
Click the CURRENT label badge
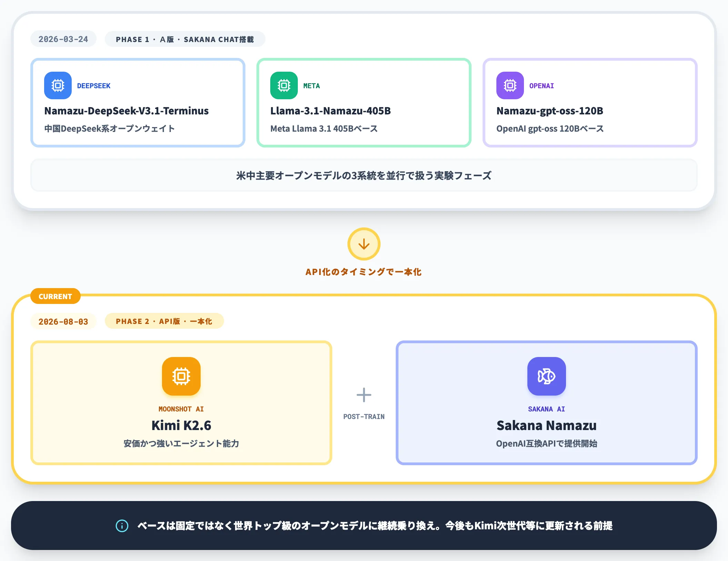55,296
